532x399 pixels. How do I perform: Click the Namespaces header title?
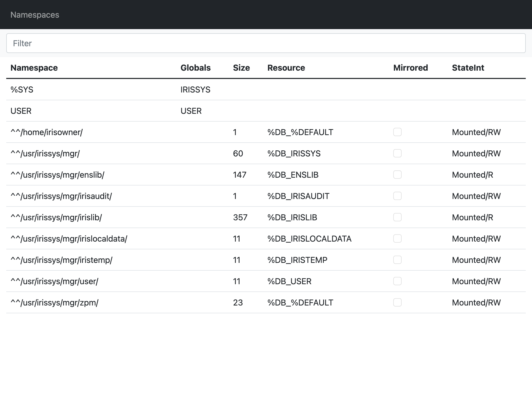pos(35,15)
